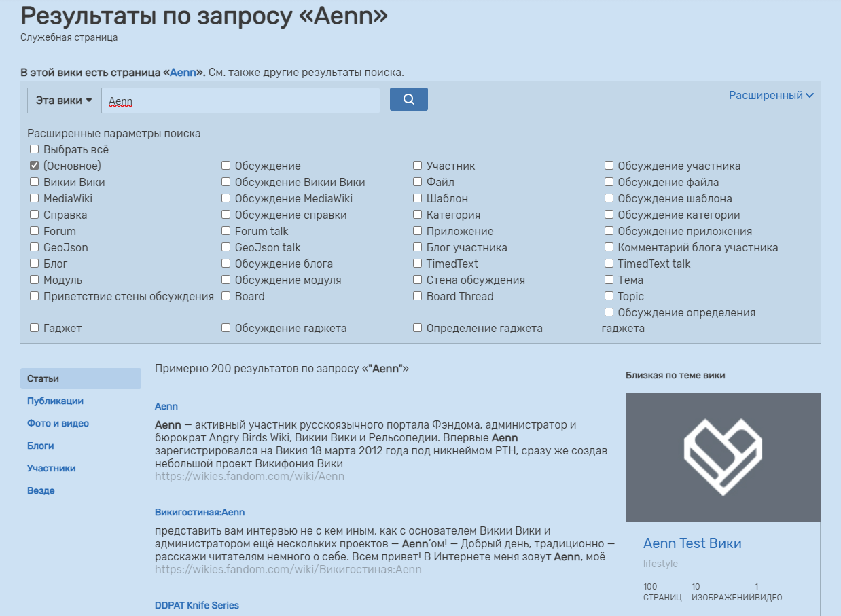Open the «Aenn» result title
Screen dimensions: 841x616
tap(166, 406)
